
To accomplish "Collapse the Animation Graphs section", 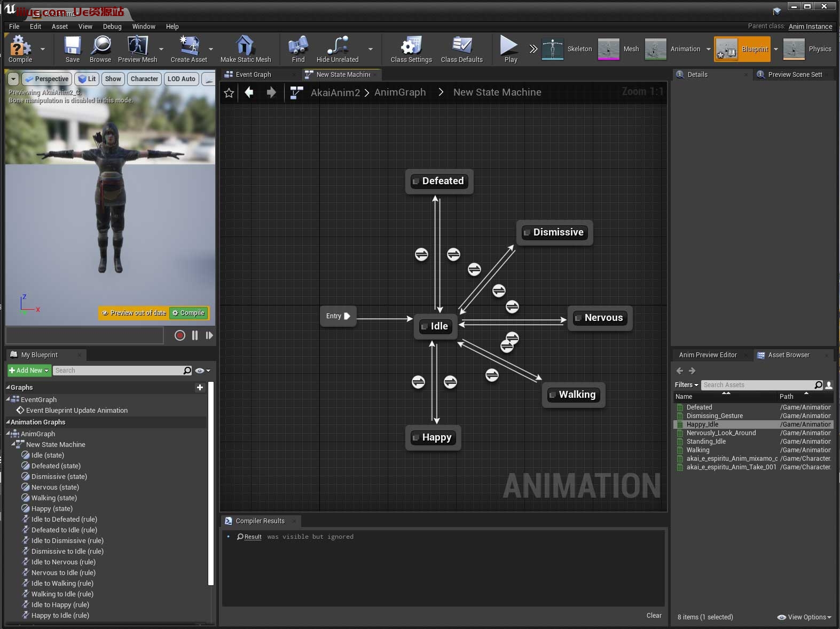I will coord(8,422).
